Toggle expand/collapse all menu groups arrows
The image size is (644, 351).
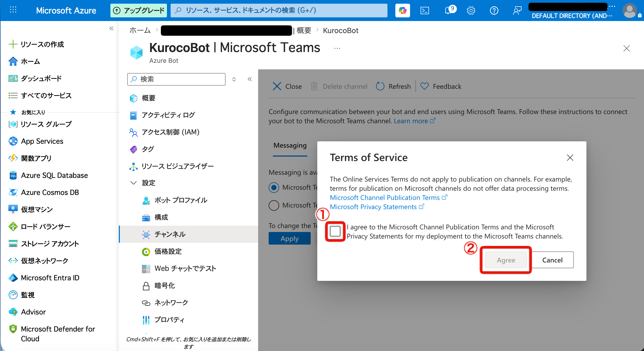234,79
